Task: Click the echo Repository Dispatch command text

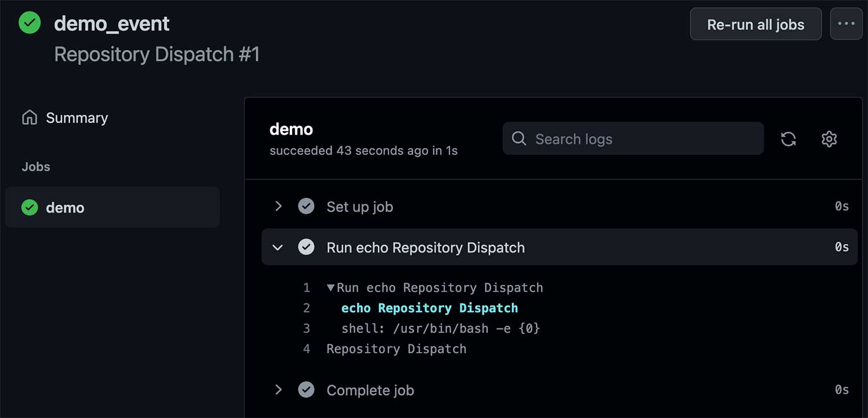Action: pos(430,308)
